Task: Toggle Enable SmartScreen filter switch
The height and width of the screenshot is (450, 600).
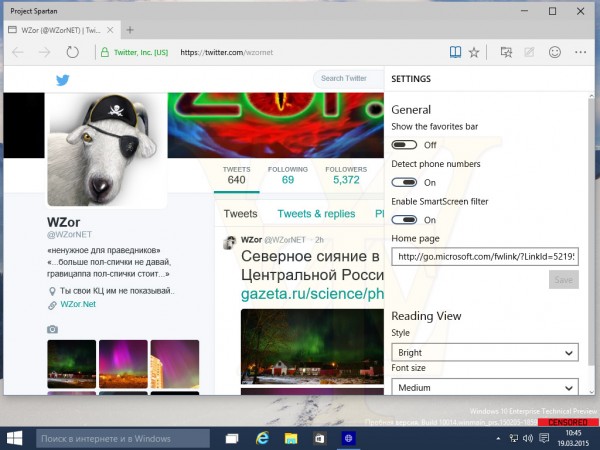Action: pyautogui.click(x=404, y=219)
